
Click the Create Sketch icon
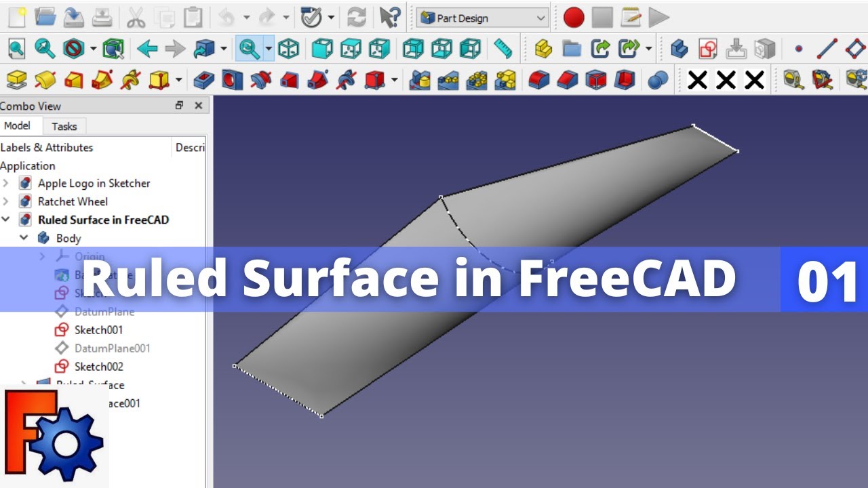(x=708, y=48)
